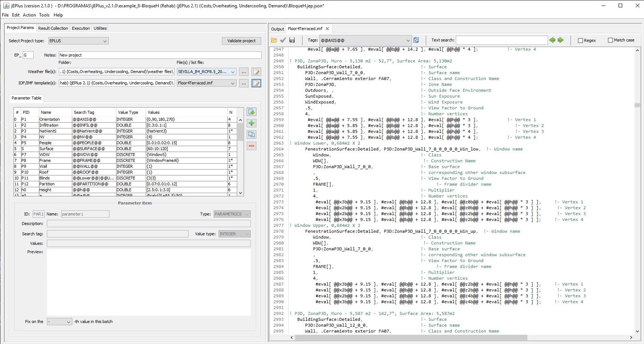
Task: Click the duplicate parameter icon
Action: pyautogui.click(x=251, y=134)
